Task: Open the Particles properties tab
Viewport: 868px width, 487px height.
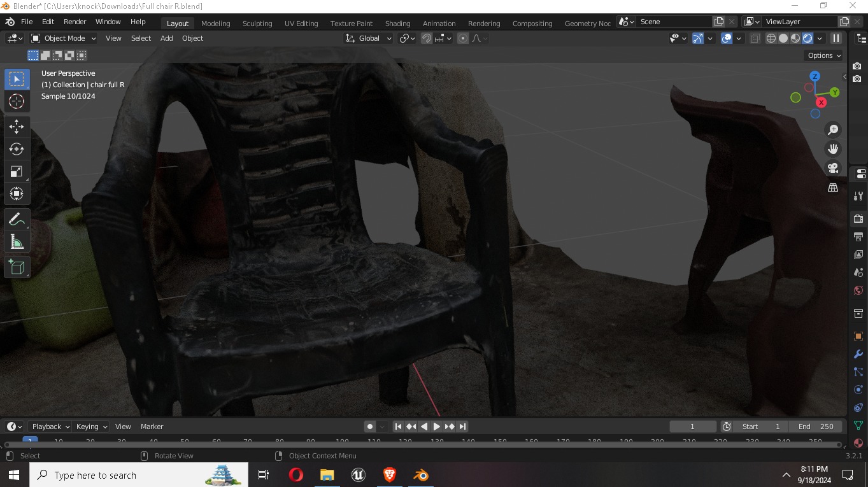Action: tap(858, 372)
